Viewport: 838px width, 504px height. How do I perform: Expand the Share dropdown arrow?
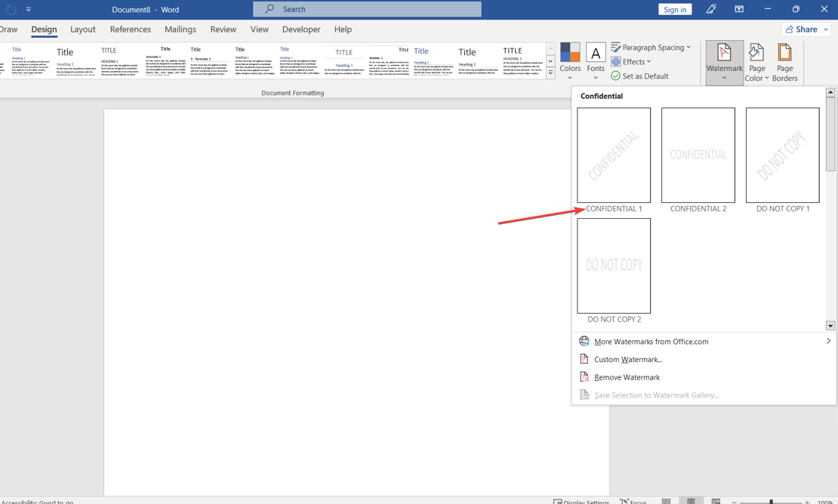(826, 29)
